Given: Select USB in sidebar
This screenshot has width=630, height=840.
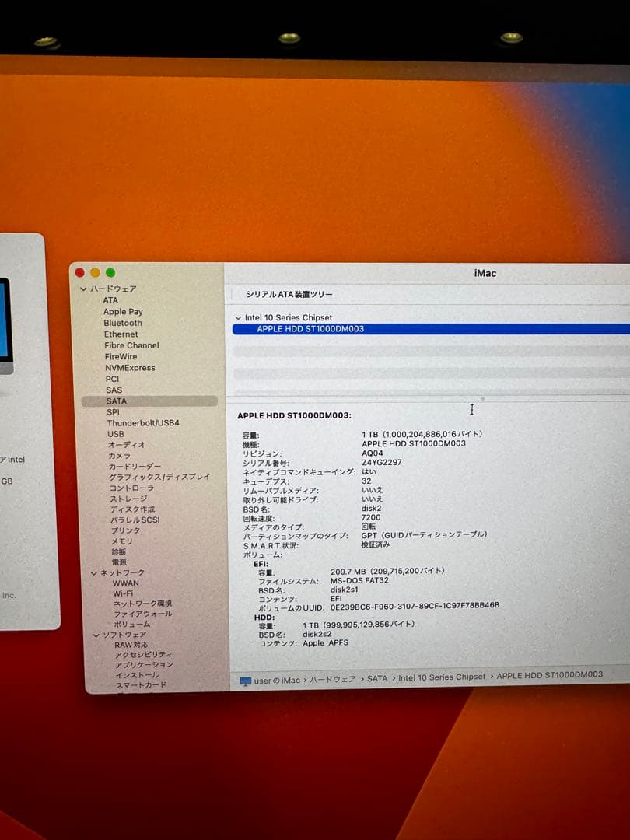Looking at the screenshot, I should point(116,434).
